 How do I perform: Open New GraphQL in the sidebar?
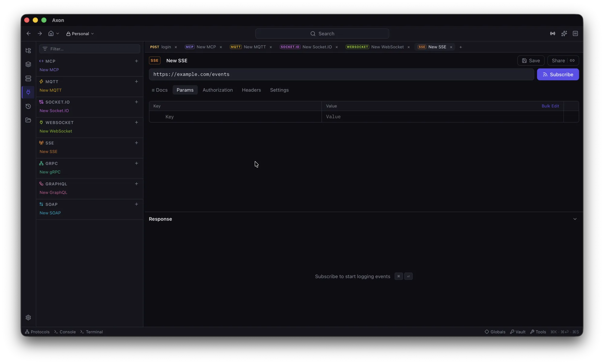[x=53, y=193]
